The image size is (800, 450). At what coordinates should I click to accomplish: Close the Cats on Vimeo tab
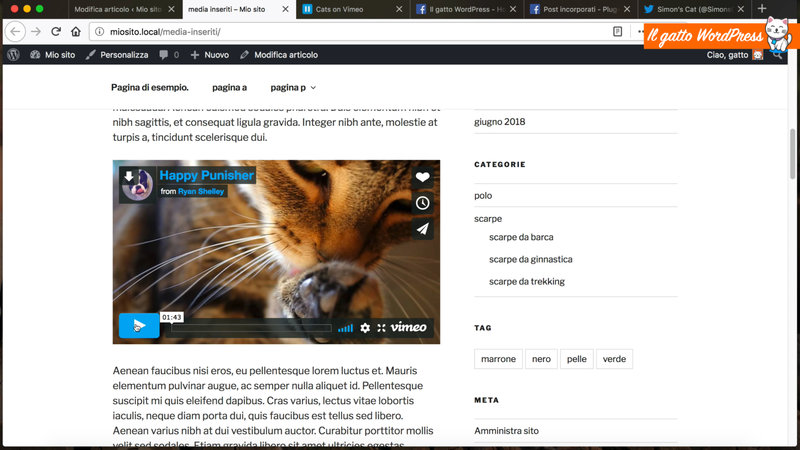(399, 9)
